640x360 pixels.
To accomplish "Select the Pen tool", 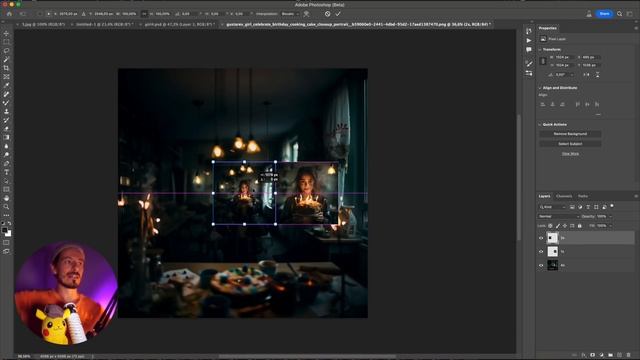I will tap(6, 164).
